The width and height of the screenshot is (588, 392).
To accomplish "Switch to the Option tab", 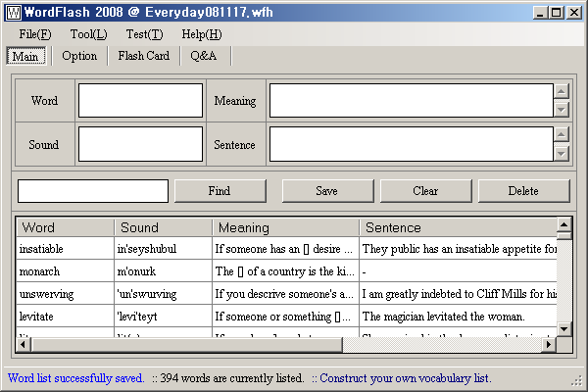I will coord(79,56).
